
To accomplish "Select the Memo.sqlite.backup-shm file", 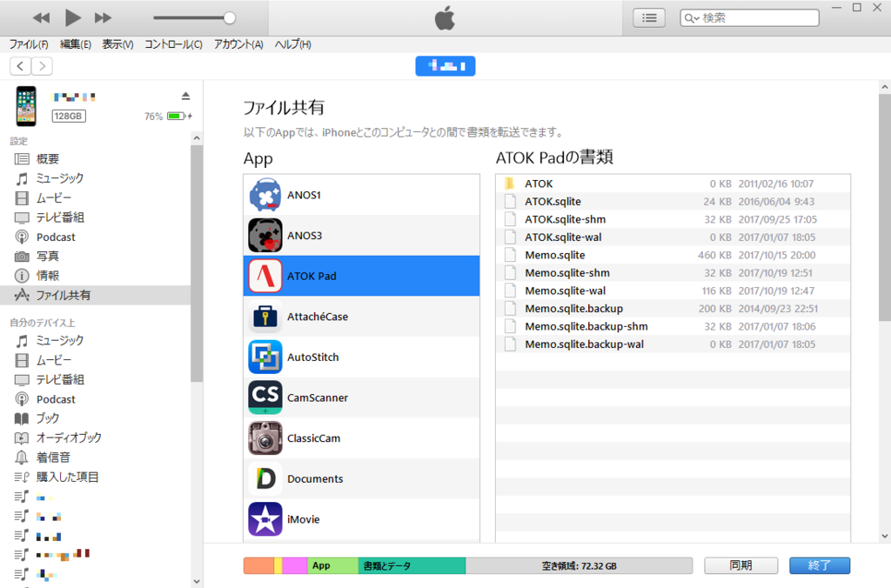I will click(x=673, y=327).
